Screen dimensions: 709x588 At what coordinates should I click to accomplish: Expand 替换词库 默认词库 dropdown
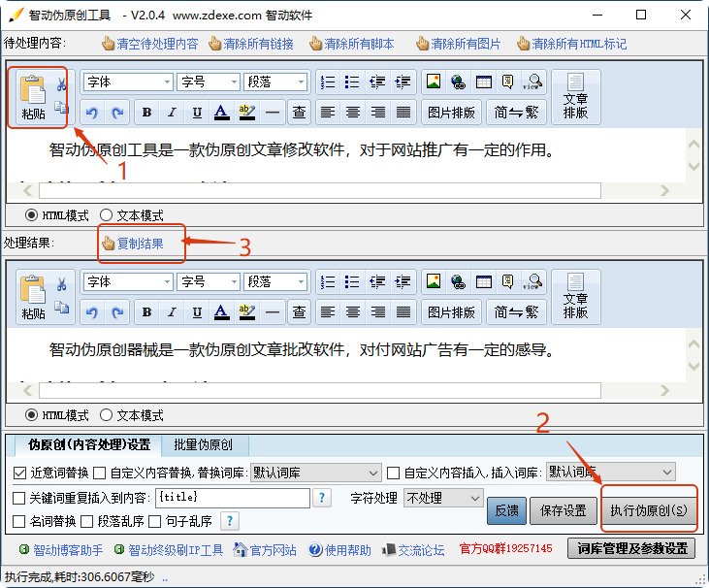coord(316,474)
